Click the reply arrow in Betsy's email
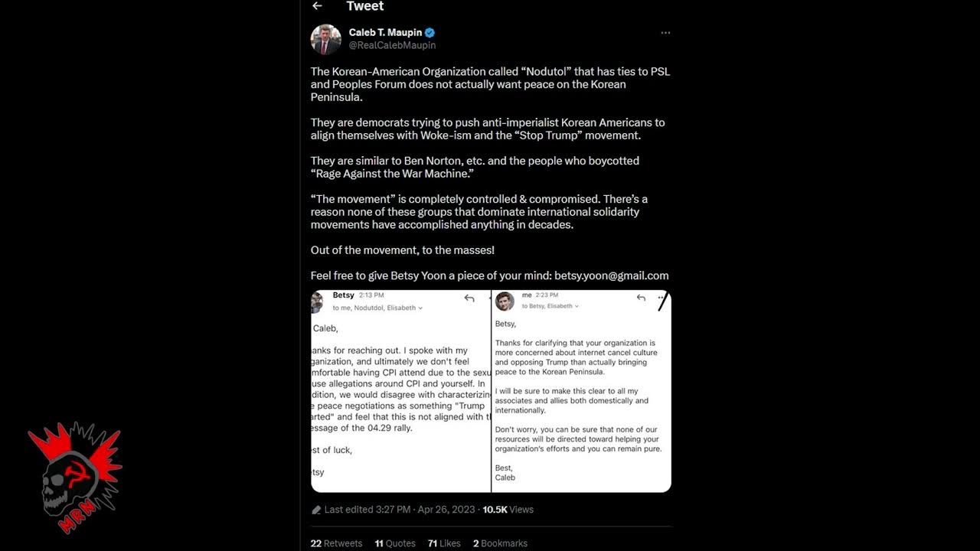Image resolution: width=980 pixels, height=551 pixels. click(x=469, y=298)
